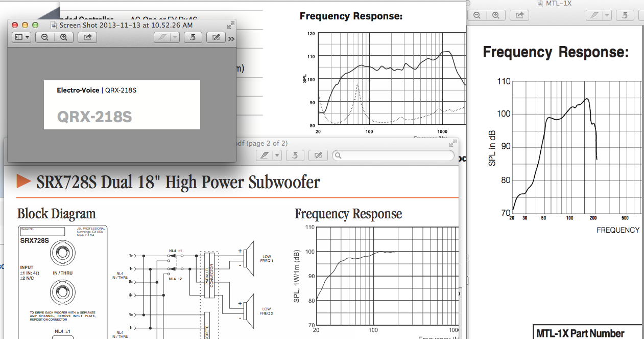Click the PARALLEL CONNECTOR label
Viewport: 644px width, 339px height.
210,276
